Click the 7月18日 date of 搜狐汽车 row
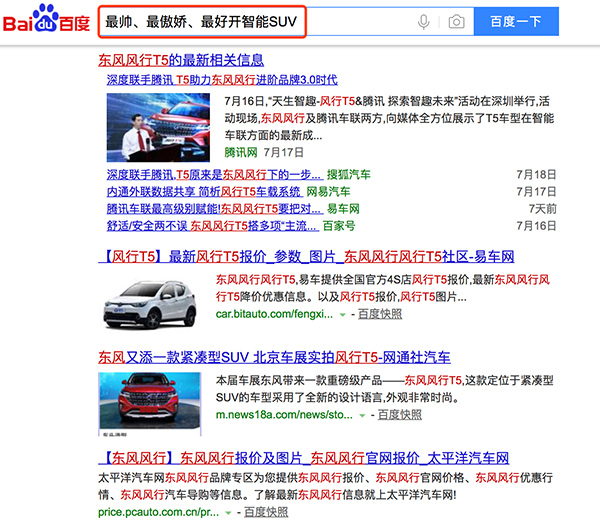The width and height of the screenshot is (600, 526). 536,174
